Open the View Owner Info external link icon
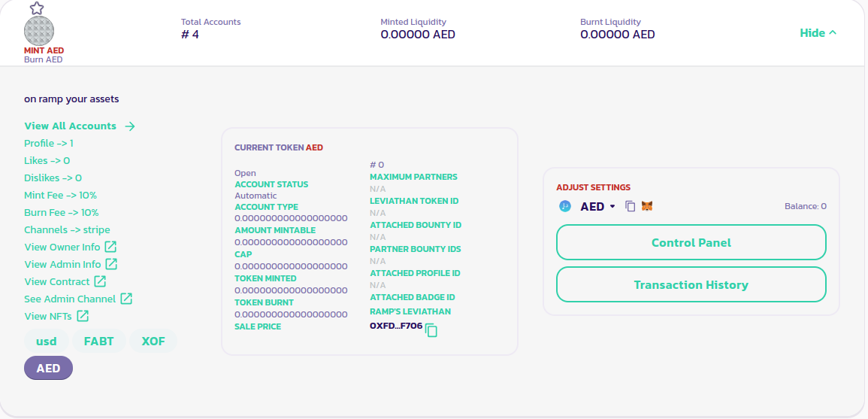This screenshot has width=868, height=419. 110,247
